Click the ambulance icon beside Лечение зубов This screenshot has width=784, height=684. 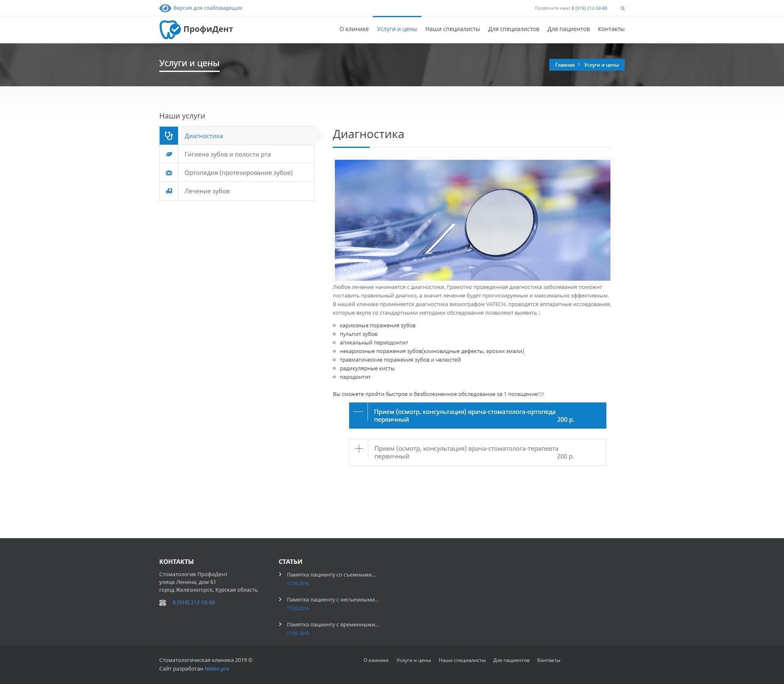click(169, 191)
